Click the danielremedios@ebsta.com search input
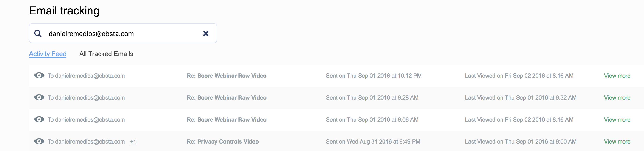Screen dimensions: 644x151 (120, 33)
